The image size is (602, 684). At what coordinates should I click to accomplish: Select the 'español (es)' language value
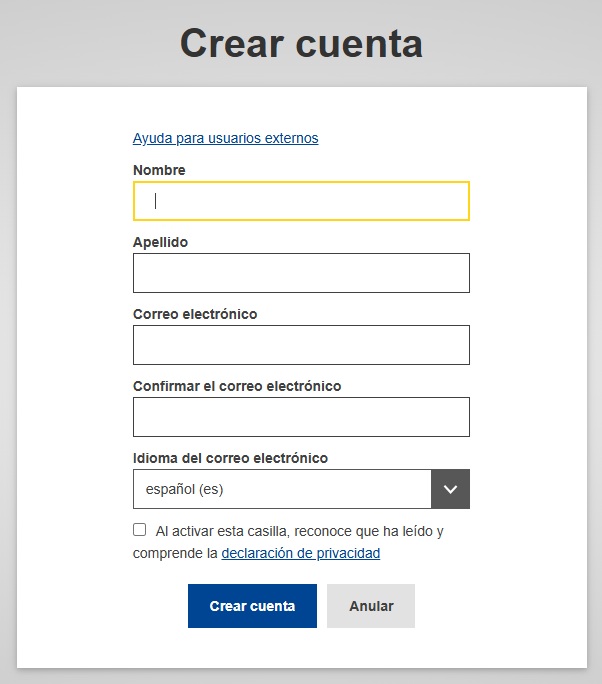coord(184,490)
